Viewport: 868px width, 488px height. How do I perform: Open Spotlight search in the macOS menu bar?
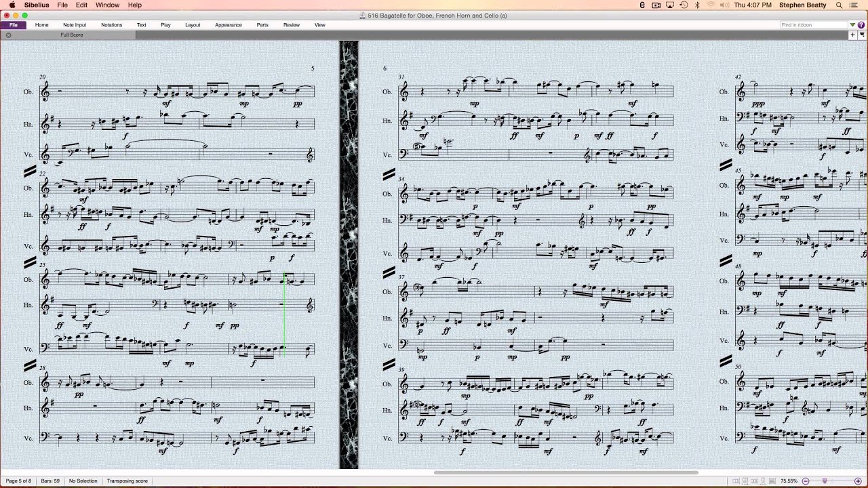click(x=840, y=5)
